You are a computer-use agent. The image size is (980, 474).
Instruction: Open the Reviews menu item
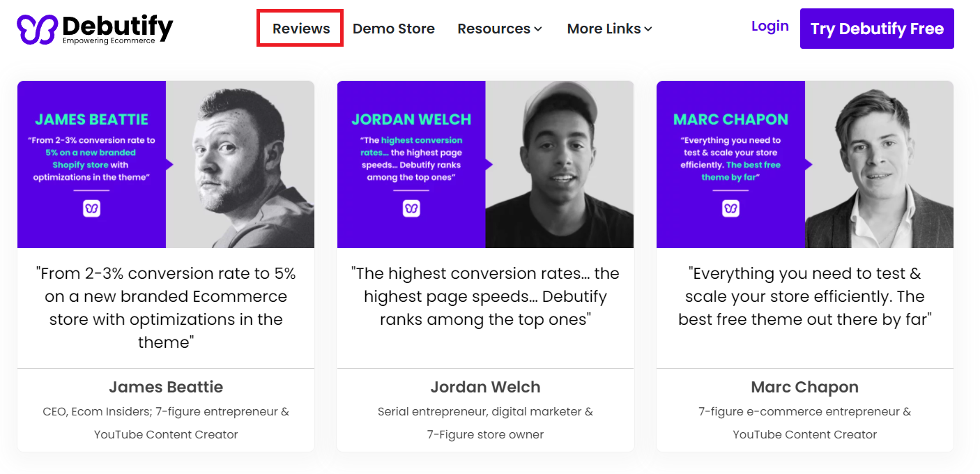(300, 29)
